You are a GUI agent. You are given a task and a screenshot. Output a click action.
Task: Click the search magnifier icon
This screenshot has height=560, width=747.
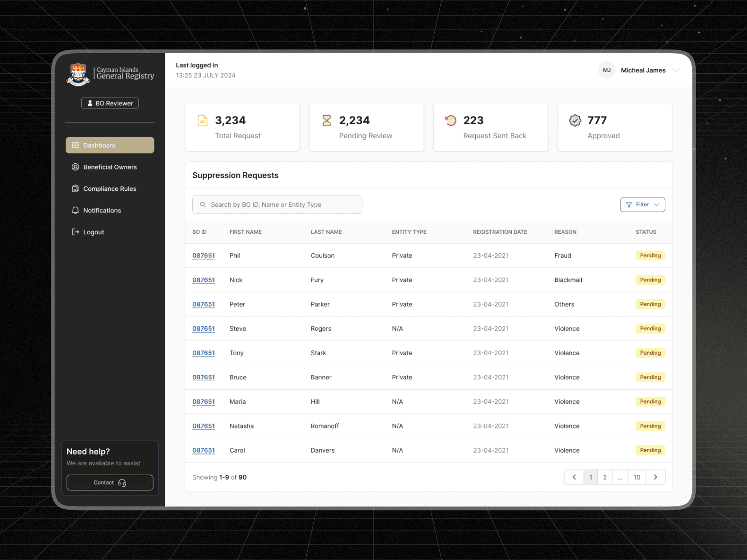(x=203, y=205)
